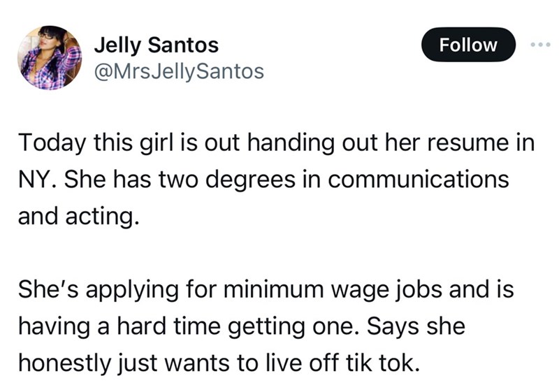Click the word "degrees" in the tweet
The width and height of the screenshot is (559, 392).
[267, 180]
